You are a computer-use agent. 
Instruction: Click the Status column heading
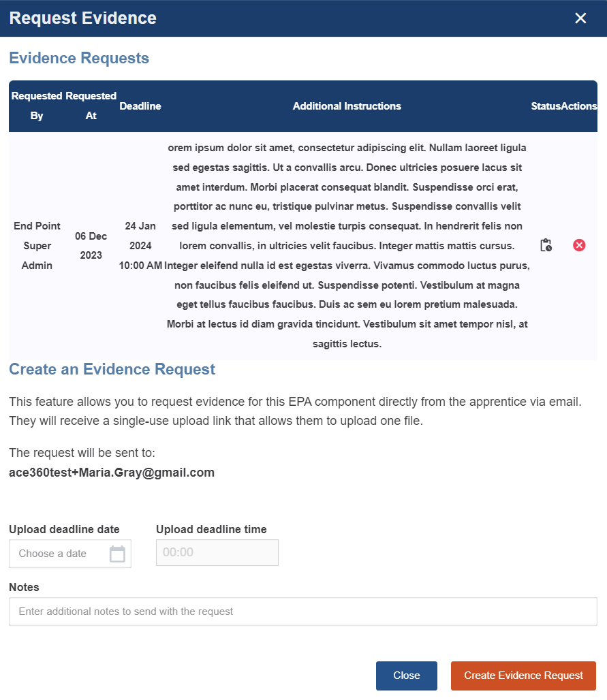pos(543,106)
